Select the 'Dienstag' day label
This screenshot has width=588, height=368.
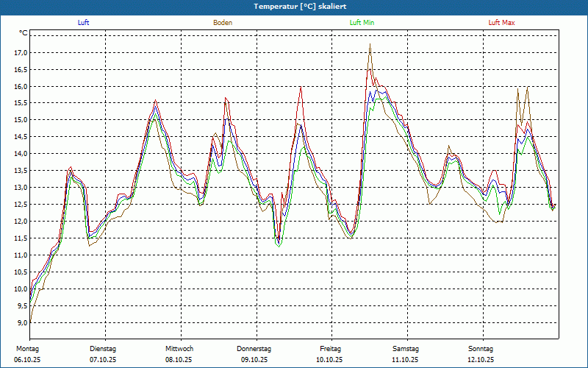pos(103,349)
